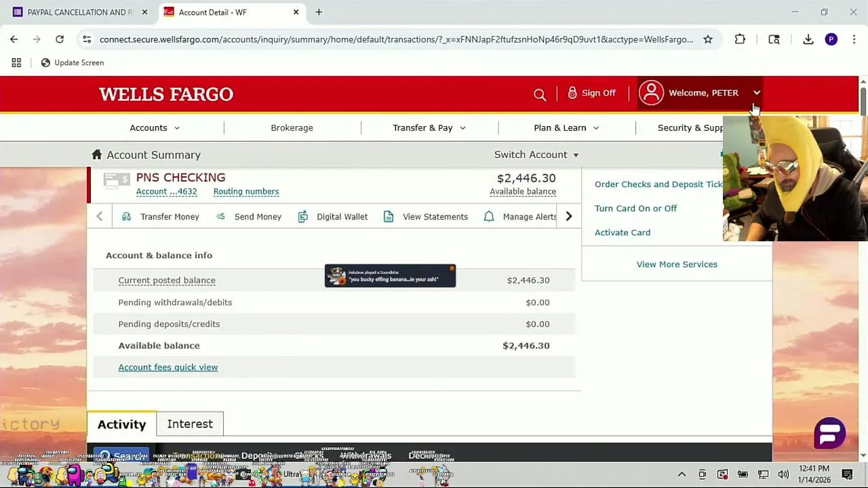Open the browser downloads icon
This screenshot has width=868, height=488.
(808, 39)
